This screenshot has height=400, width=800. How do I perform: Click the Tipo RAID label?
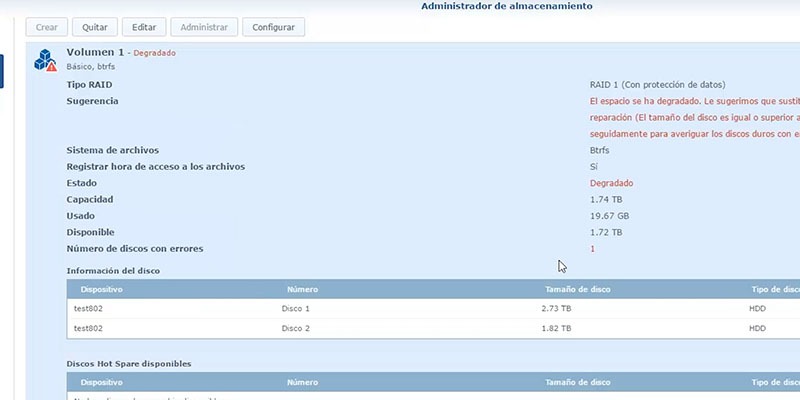89,85
